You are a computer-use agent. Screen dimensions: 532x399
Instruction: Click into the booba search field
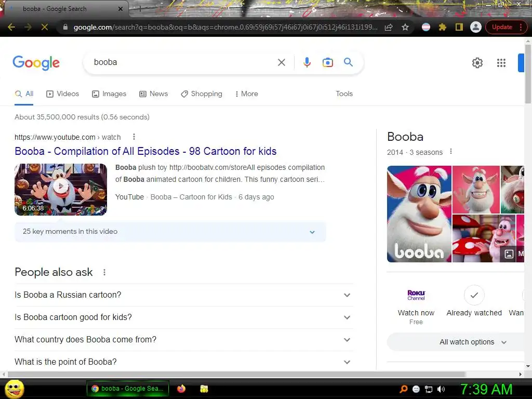[183, 62]
